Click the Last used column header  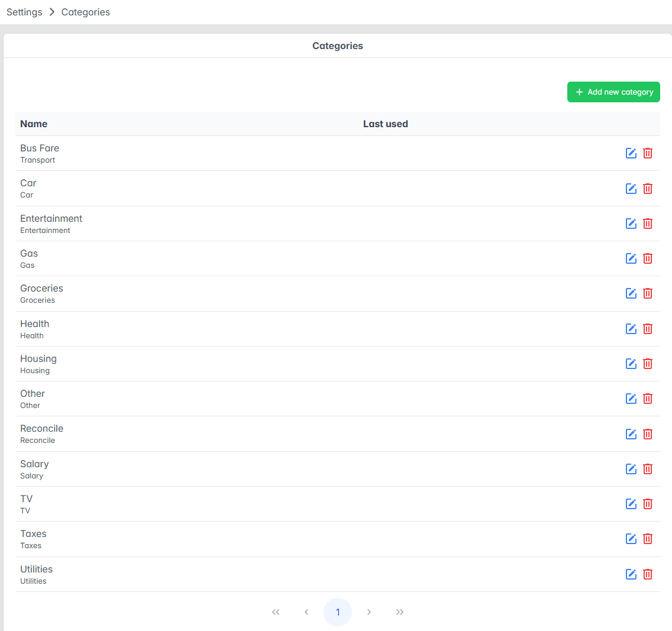(385, 124)
